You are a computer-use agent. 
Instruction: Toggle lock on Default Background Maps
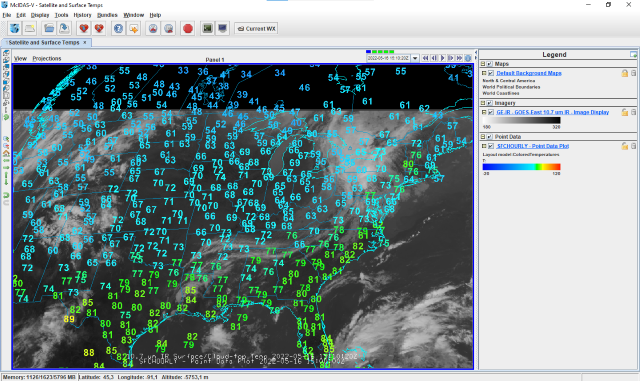click(624, 73)
